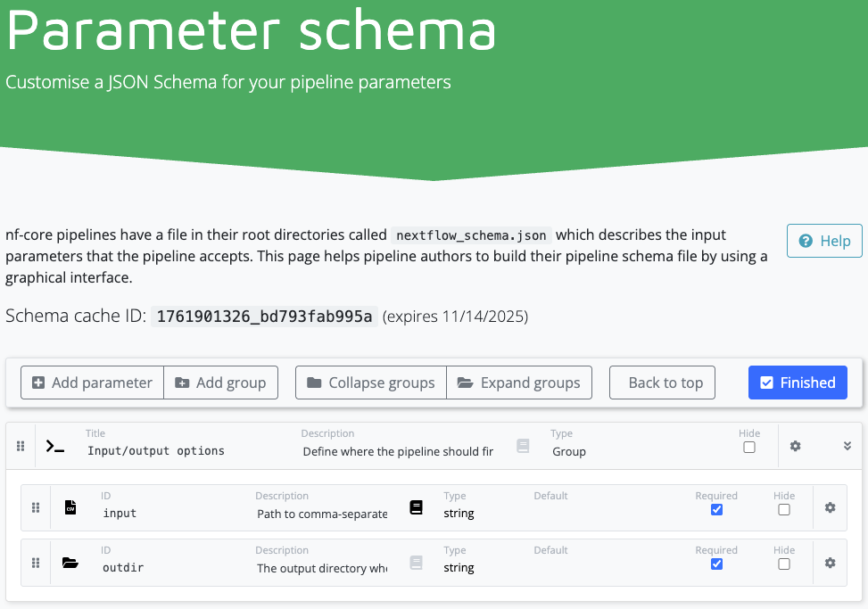Image resolution: width=868 pixels, height=609 pixels.
Task: Open the settings gear for the input parameter
Action: pyautogui.click(x=830, y=507)
